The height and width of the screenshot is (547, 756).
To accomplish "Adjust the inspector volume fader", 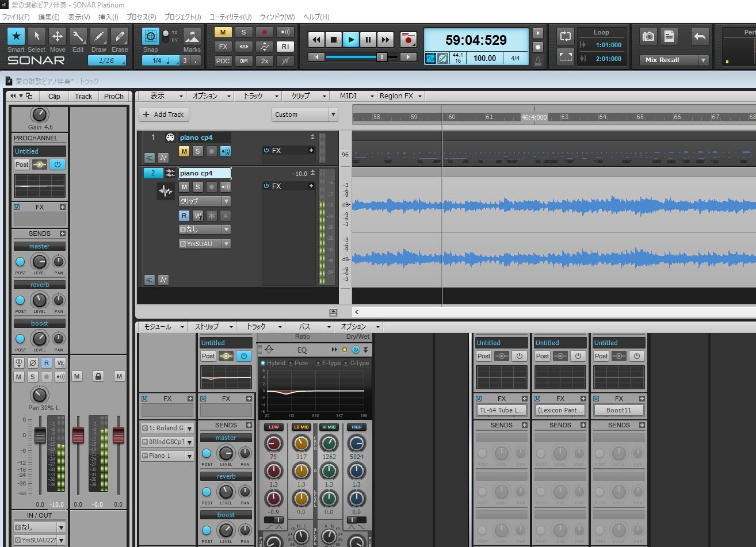I will pyautogui.click(x=40, y=435).
